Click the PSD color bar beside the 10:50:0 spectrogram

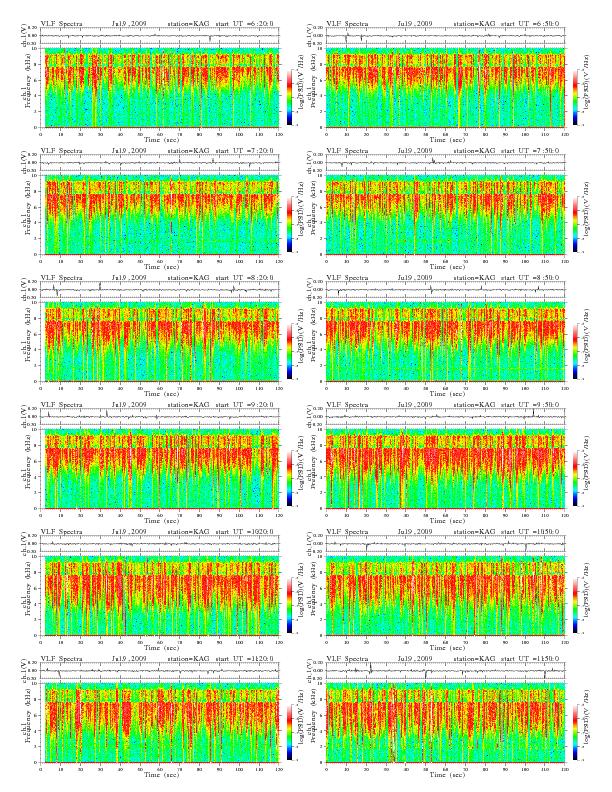click(575, 605)
